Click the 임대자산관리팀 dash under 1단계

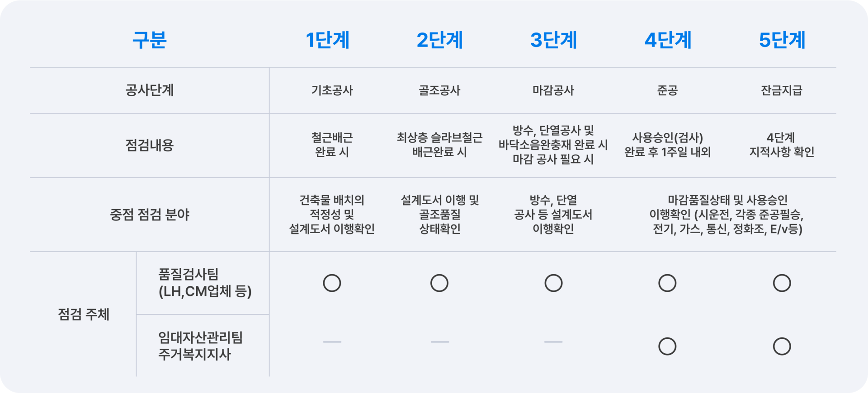pos(332,342)
